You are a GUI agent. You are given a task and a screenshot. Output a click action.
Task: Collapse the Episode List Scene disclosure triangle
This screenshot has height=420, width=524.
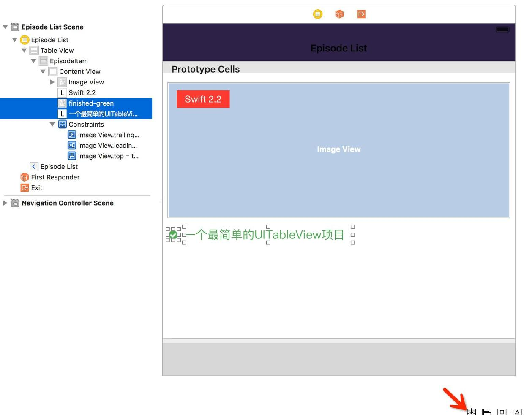coord(5,27)
